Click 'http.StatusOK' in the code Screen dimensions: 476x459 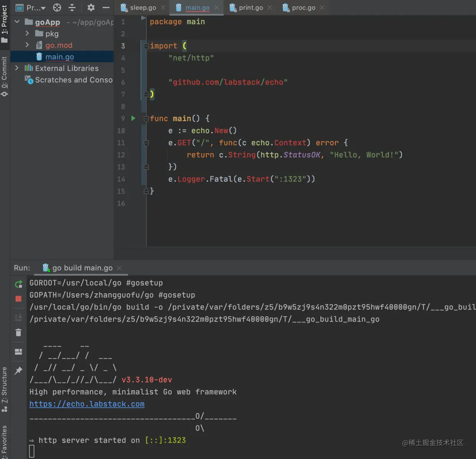[290, 155]
